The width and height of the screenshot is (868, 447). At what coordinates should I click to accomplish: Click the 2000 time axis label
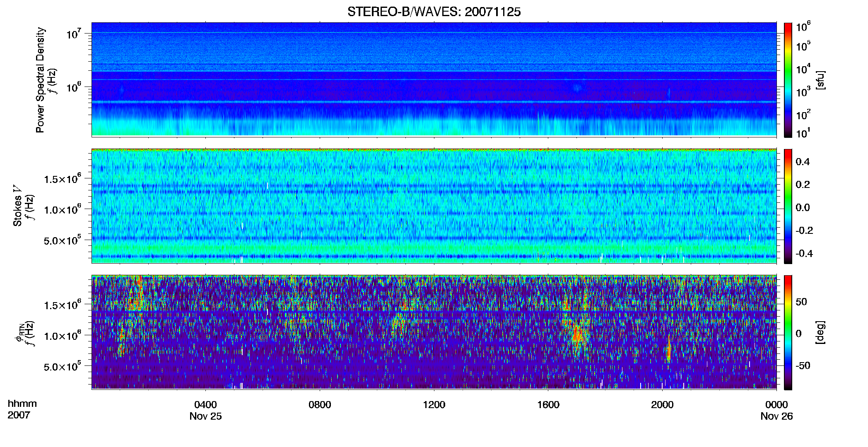pos(662,405)
